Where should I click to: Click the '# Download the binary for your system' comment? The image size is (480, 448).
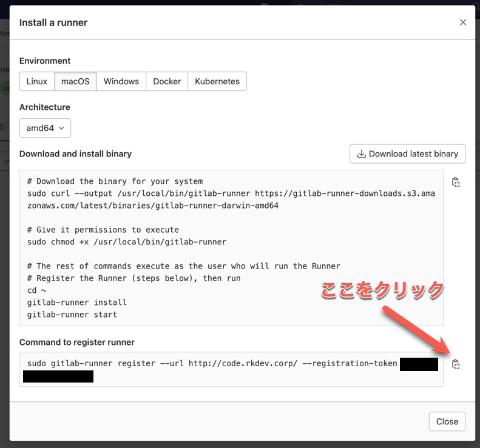115,181
